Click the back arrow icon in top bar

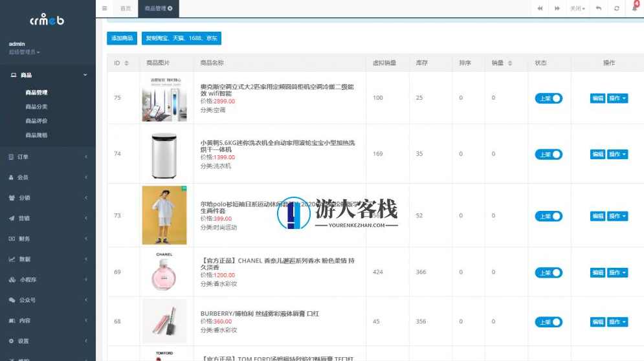[599, 8]
